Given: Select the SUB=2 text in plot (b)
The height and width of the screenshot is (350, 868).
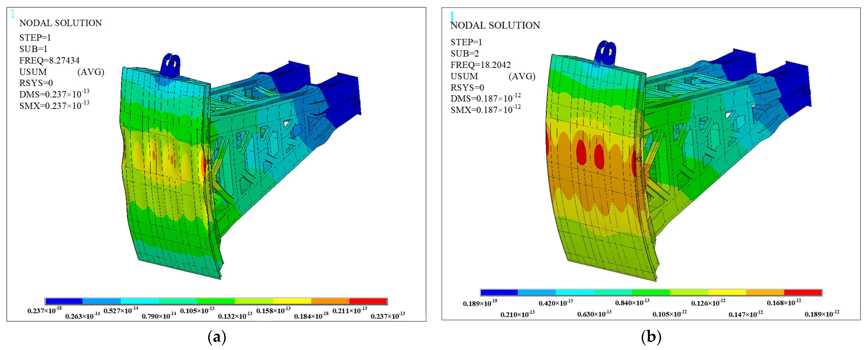Looking at the screenshot, I should pos(464,54).
